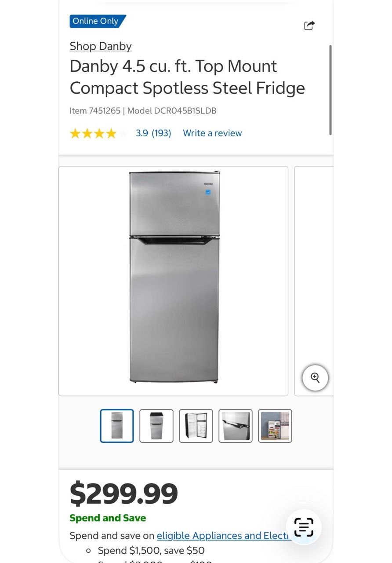Click the yellow star rating icons

tap(98, 133)
